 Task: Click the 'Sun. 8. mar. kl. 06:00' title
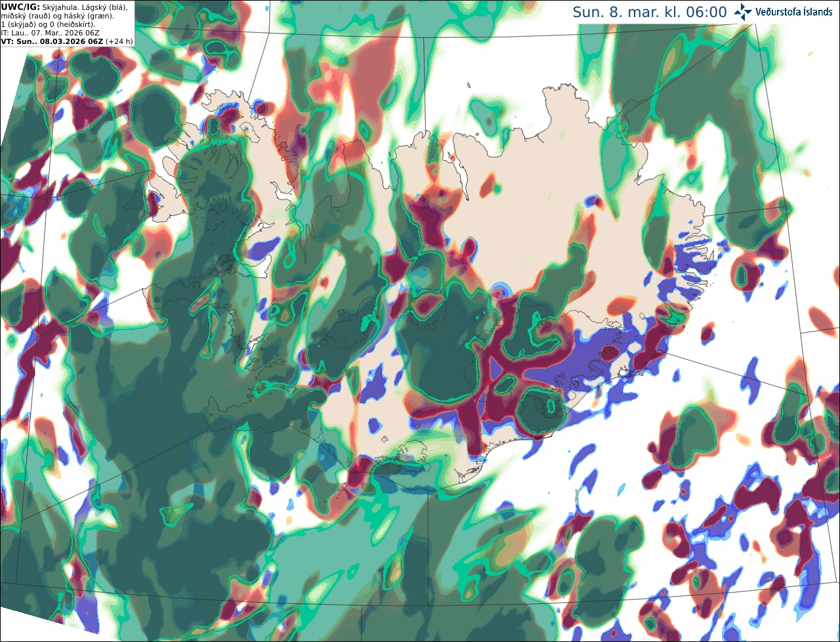[x=650, y=12]
